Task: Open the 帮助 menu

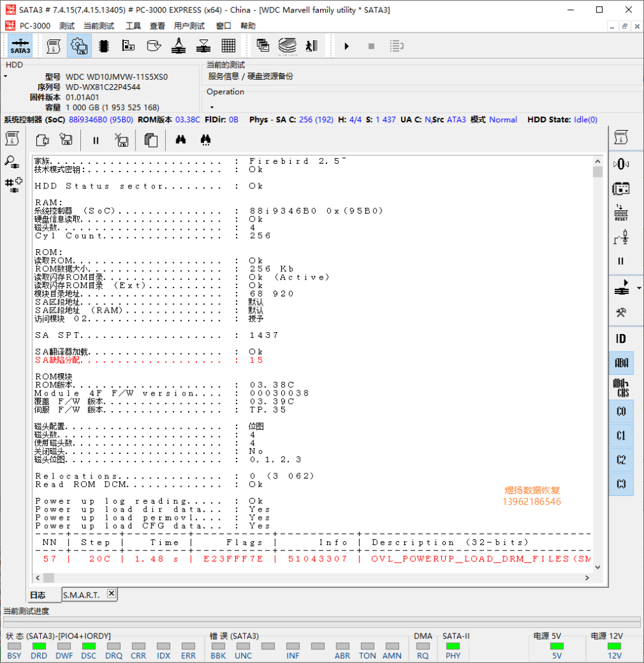Action: coord(248,26)
